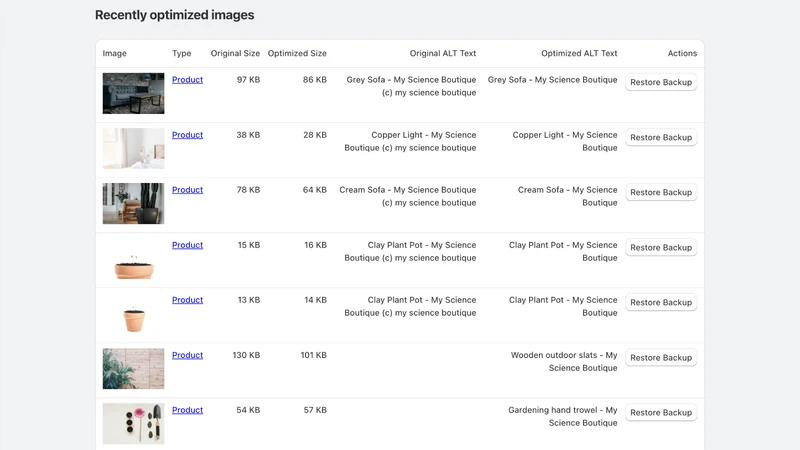Open Product link for Gardening hand trowel
Image resolution: width=800 pixels, height=450 pixels.
tap(187, 410)
